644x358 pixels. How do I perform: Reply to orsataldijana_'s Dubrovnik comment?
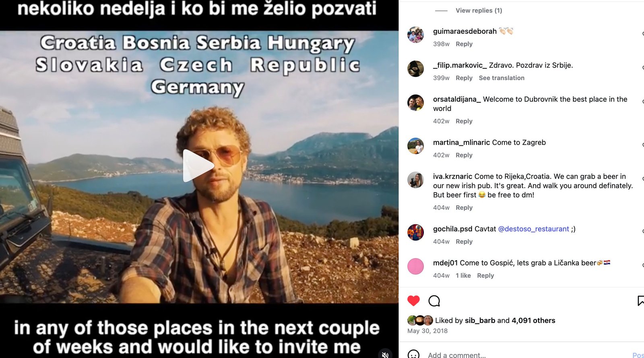coord(464,121)
